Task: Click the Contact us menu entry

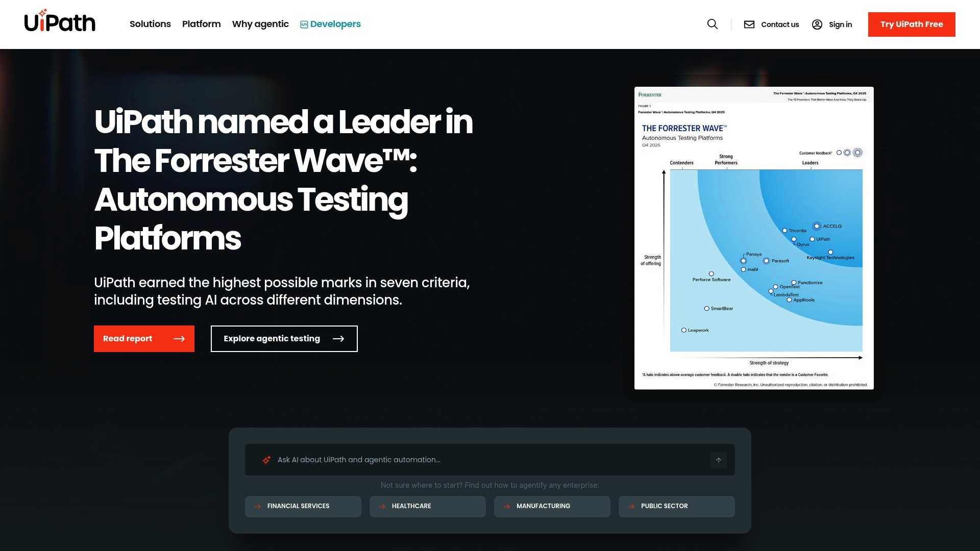Action: coord(780,24)
